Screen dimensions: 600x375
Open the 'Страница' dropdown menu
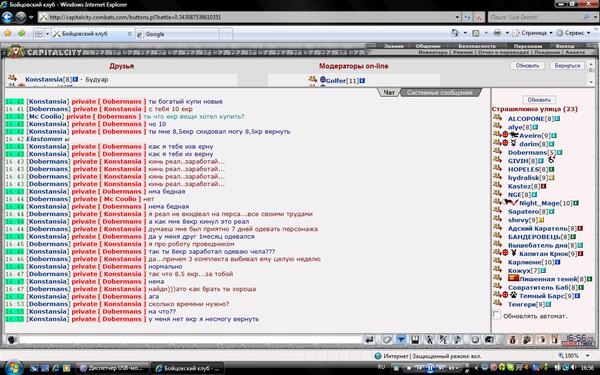(533, 33)
